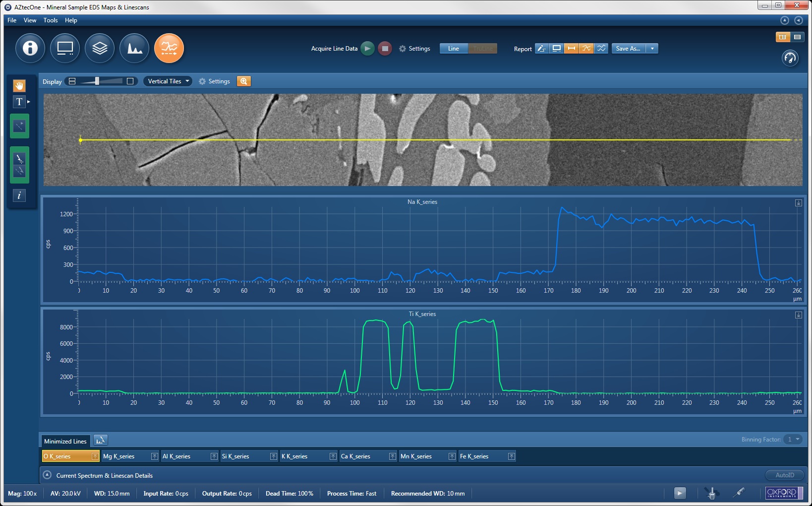Expand Current Spectrum & Linescan Details
812x506 pixels.
[47, 475]
